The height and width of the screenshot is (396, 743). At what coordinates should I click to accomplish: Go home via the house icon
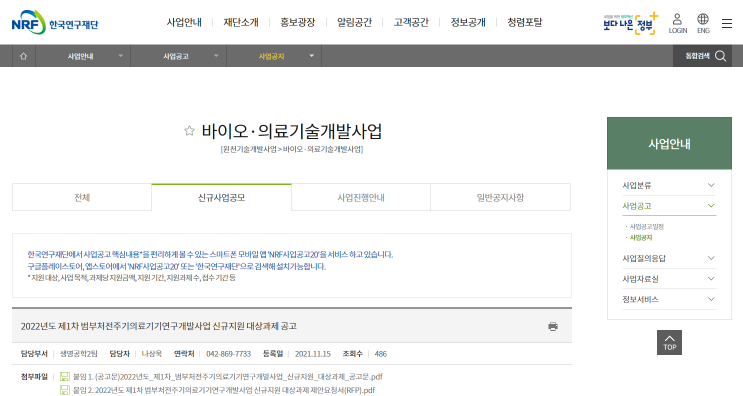click(x=23, y=56)
